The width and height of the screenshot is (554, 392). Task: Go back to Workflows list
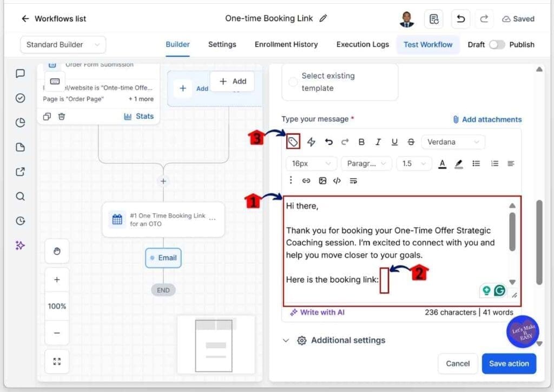coord(54,19)
